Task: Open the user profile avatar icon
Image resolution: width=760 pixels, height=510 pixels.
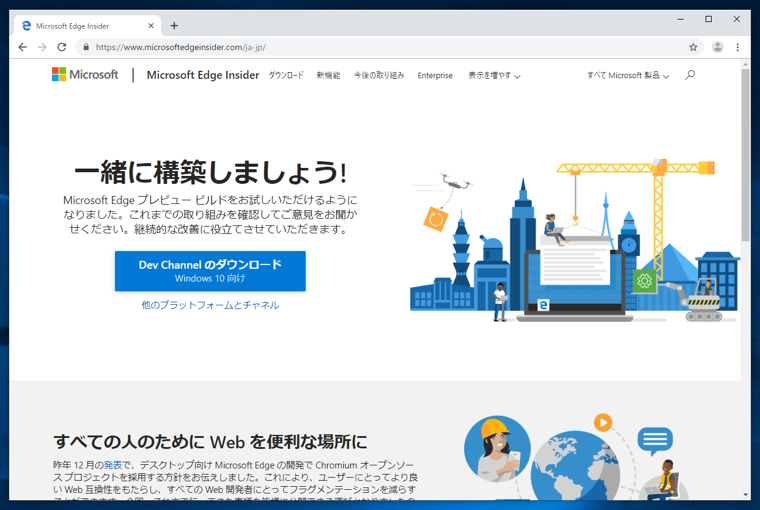Action: 717,47
